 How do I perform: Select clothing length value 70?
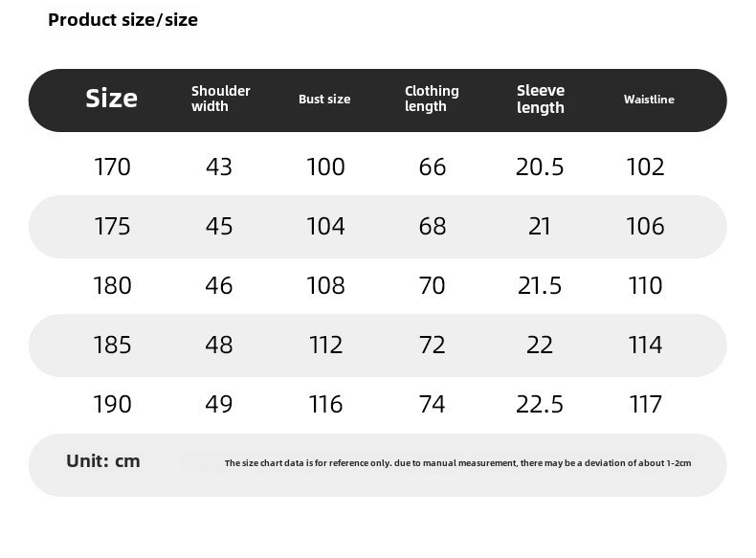click(x=433, y=286)
